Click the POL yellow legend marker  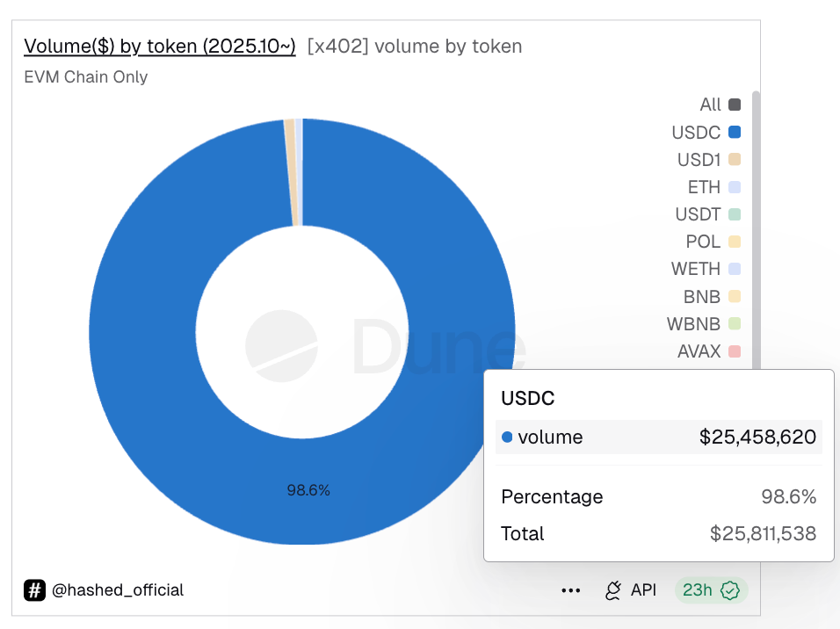tap(735, 241)
